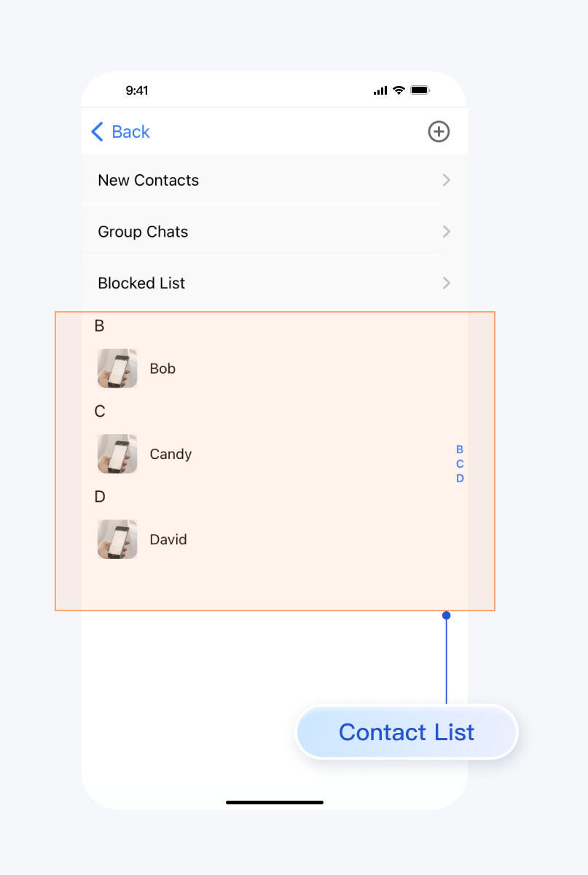
Task: Open the New Contacts row
Action: coord(149,180)
